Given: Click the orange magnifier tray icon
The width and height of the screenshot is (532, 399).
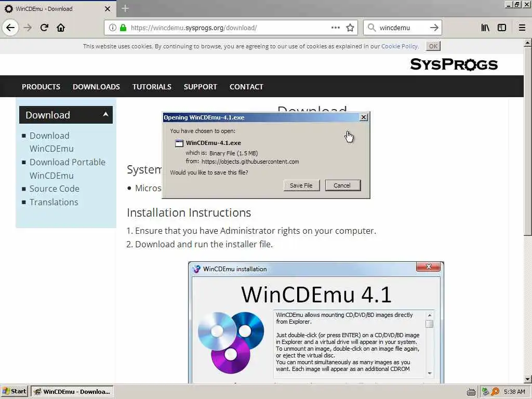Looking at the screenshot, I should click(495, 392).
